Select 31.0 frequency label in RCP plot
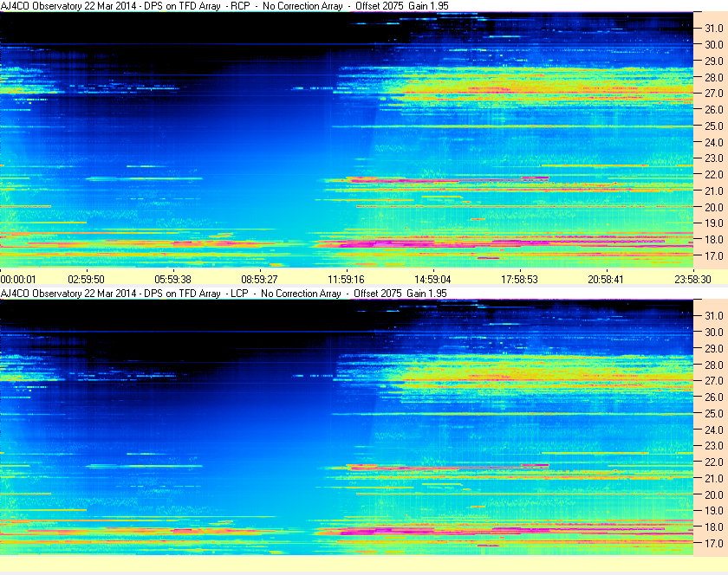This screenshot has width=728, height=575. 713,28
